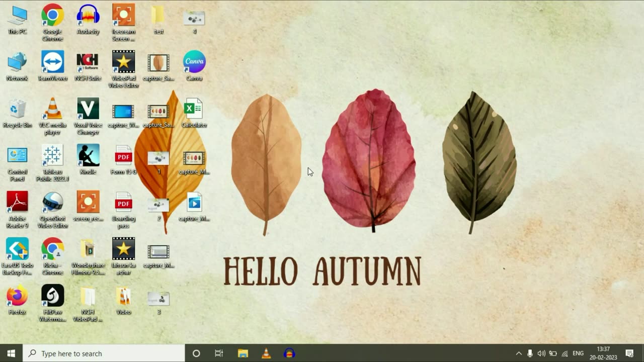Select the Recycle Bin icon
The image size is (644, 362).
[x=17, y=113]
